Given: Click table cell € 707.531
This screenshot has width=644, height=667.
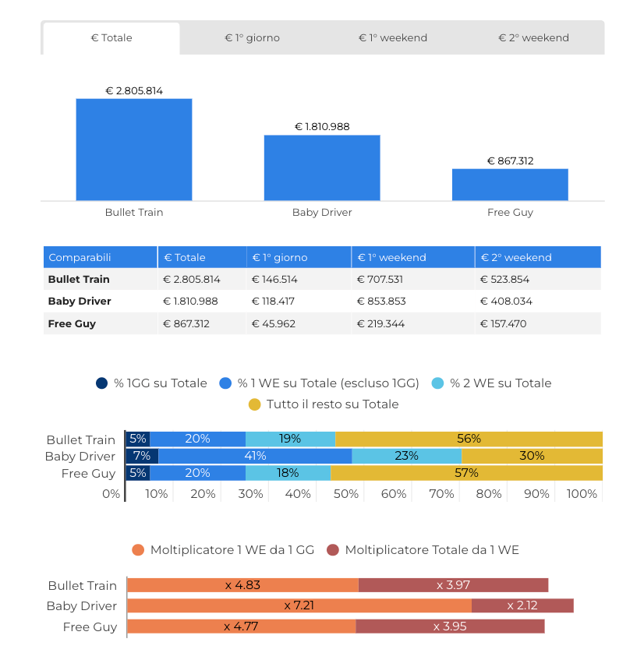Looking at the screenshot, I should pyautogui.click(x=413, y=280).
